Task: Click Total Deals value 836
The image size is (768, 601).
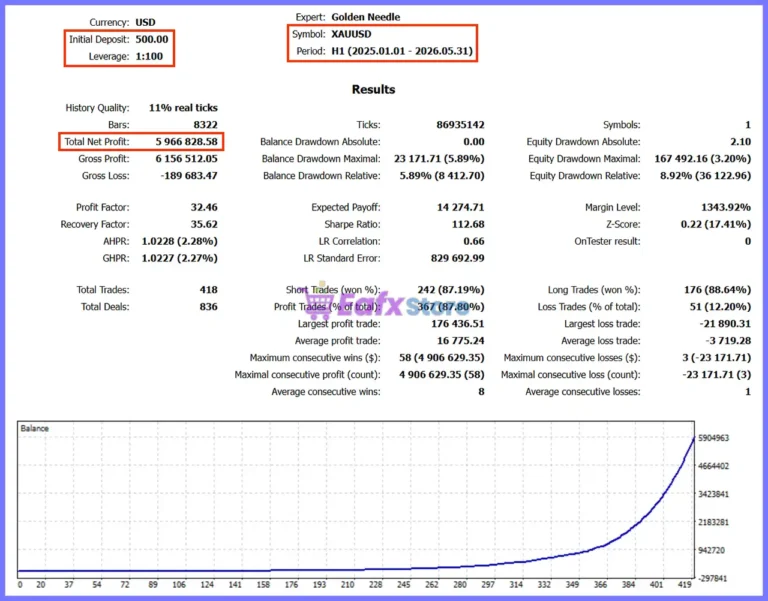Action: tap(209, 307)
